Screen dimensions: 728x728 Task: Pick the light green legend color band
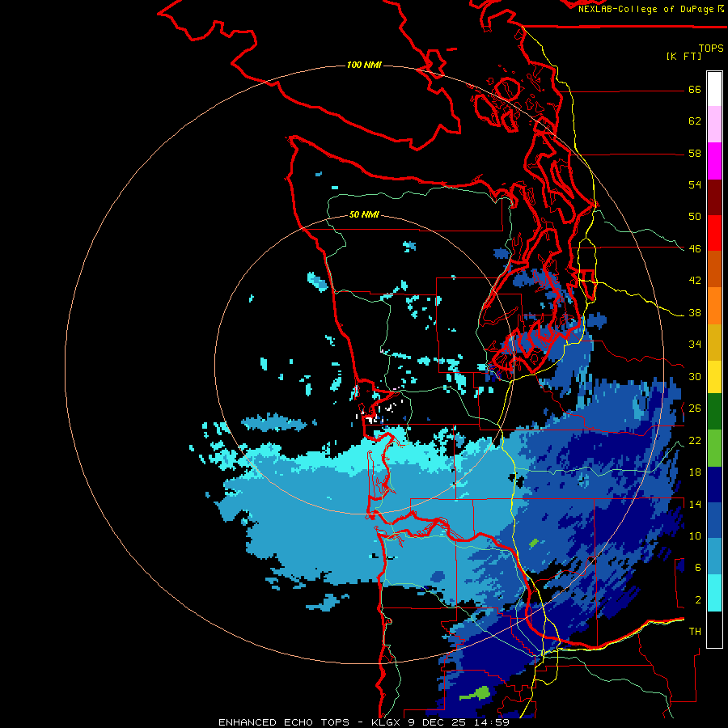(x=714, y=448)
